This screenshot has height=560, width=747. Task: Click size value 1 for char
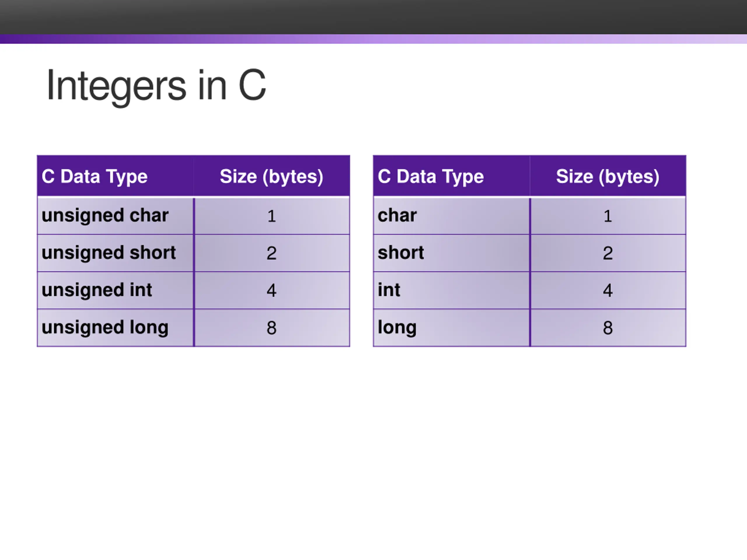click(x=608, y=216)
